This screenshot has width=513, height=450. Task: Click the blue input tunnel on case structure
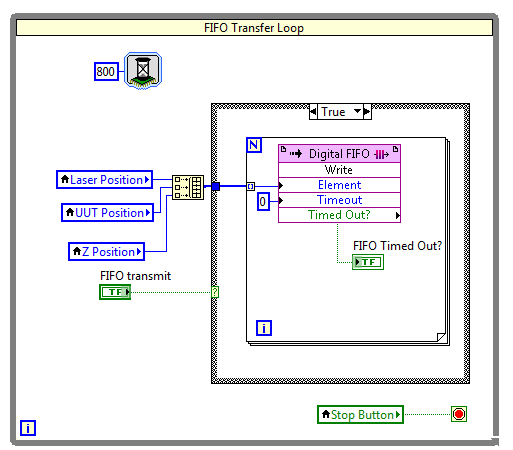click(216, 186)
